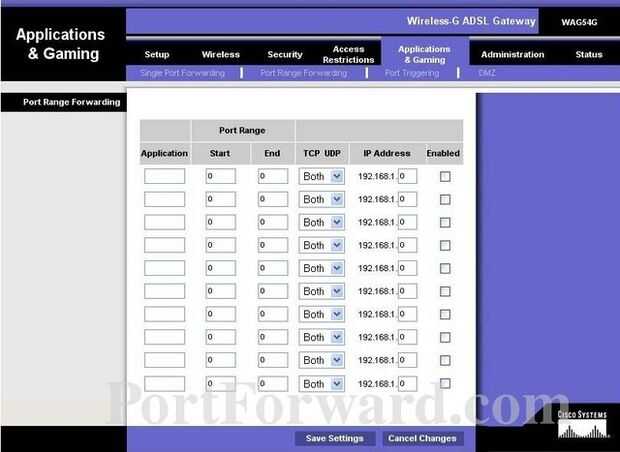620x452 pixels.
Task: Focus the first Application name field
Action: pyautogui.click(x=164, y=176)
